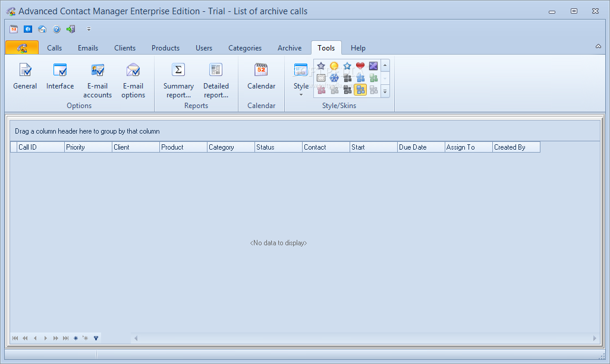Apply the purple X skin
The image size is (610, 364).
pyautogui.click(x=373, y=66)
